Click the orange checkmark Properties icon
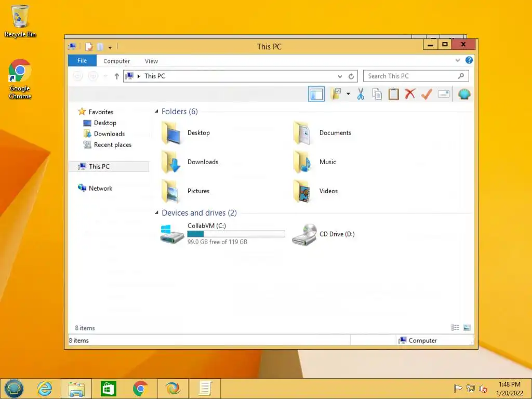 click(427, 94)
